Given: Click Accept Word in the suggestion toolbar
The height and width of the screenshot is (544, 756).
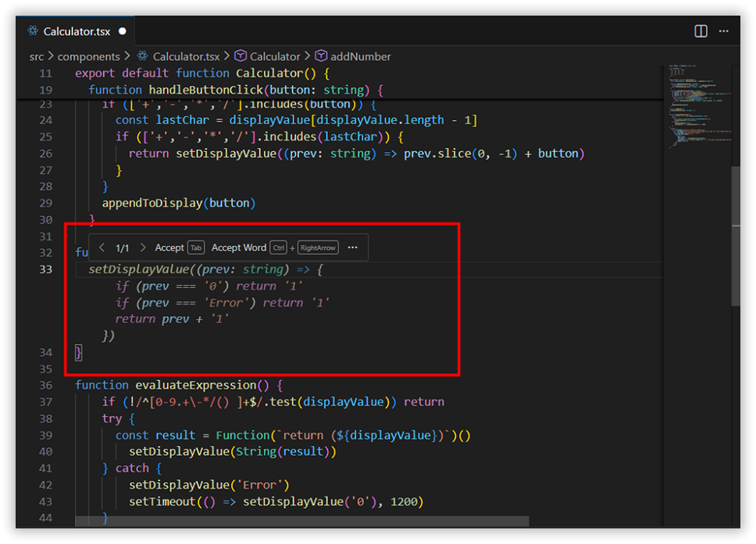Looking at the screenshot, I should point(239,247).
